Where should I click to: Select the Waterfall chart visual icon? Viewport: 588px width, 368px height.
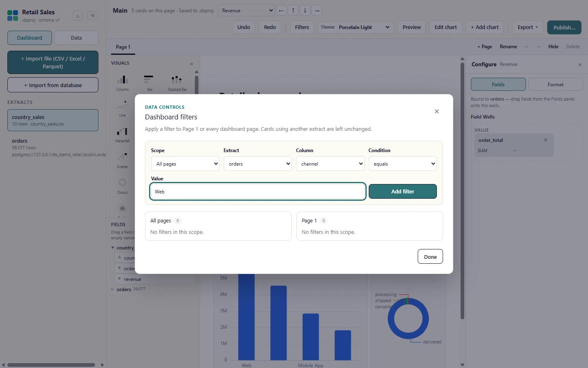[122, 134]
